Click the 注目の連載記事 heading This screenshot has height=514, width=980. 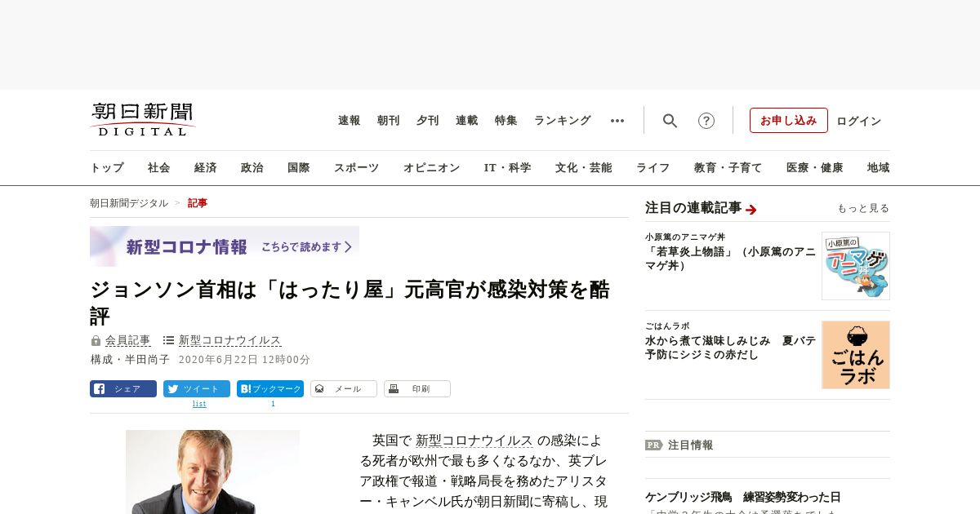[693, 208]
